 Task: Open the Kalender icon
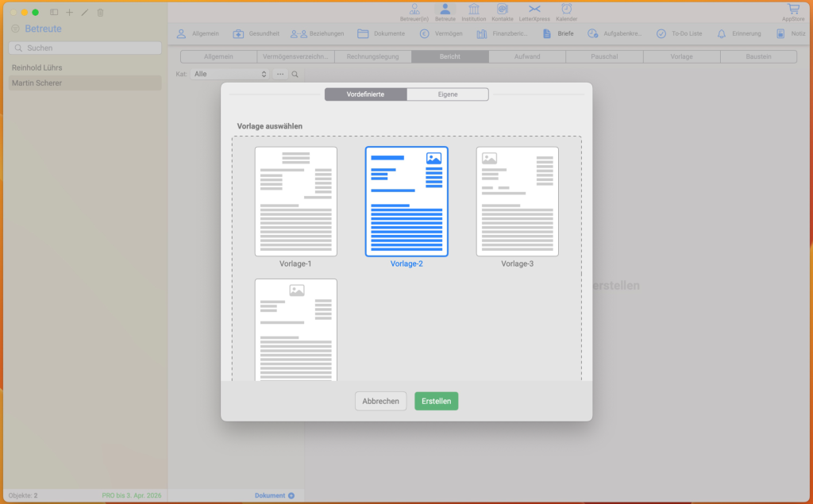point(566,10)
